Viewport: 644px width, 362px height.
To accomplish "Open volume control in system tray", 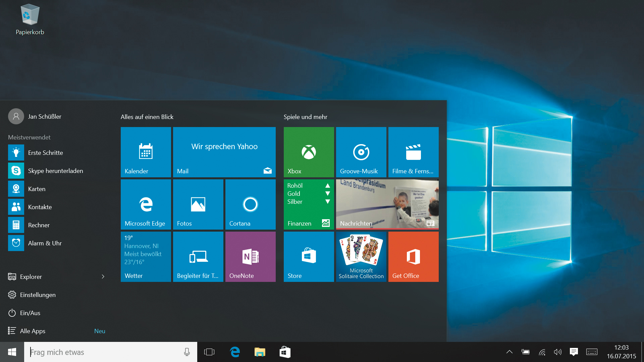I will [557, 352].
